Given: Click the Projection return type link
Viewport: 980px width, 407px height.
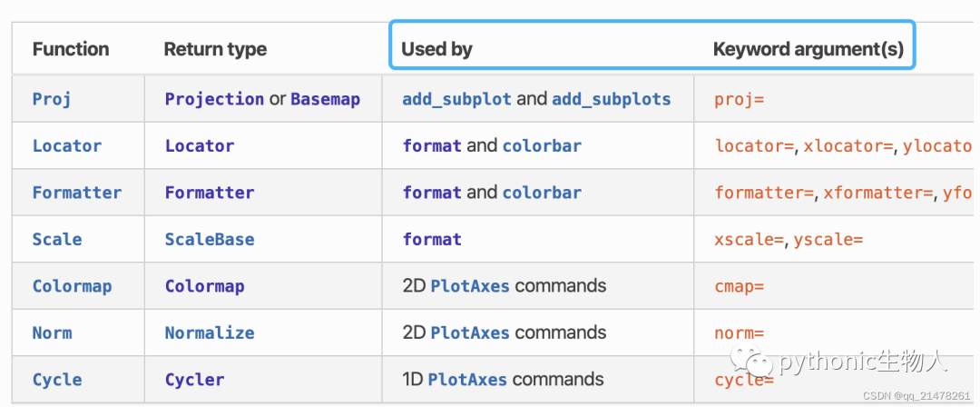Looking at the screenshot, I should 214,100.
